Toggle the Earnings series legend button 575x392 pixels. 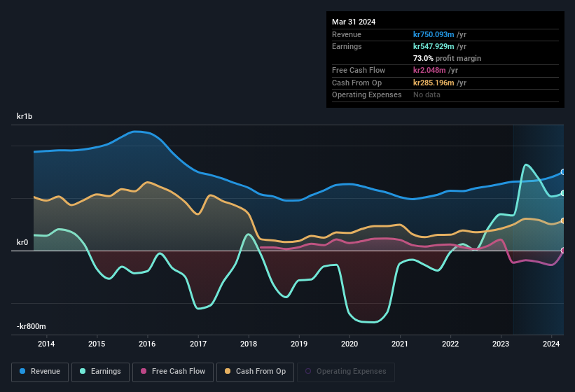100,372
